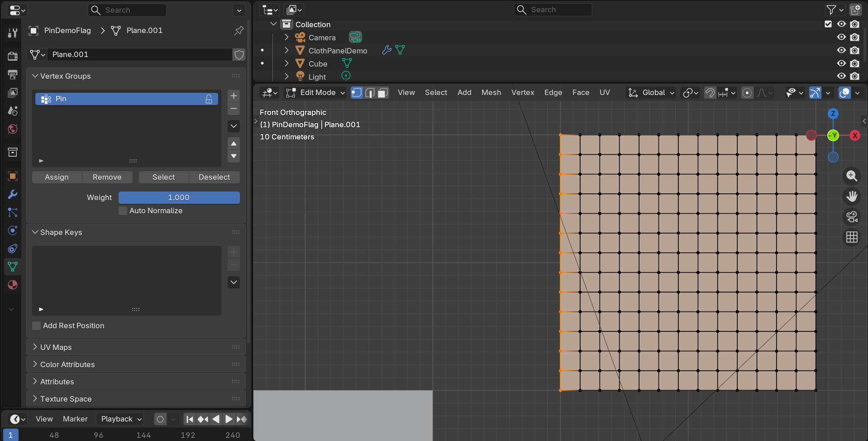The width and height of the screenshot is (868, 441).
Task: Open the Add menu
Action: [464, 93]
